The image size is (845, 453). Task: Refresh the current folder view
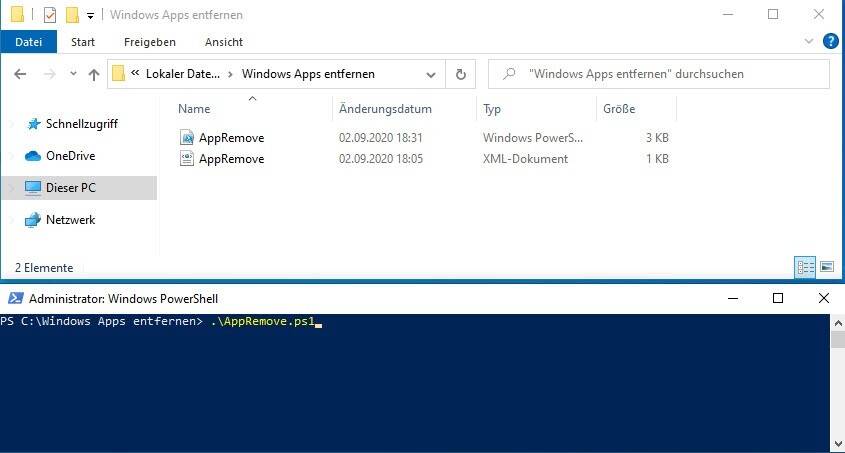(x=460, y=74)
